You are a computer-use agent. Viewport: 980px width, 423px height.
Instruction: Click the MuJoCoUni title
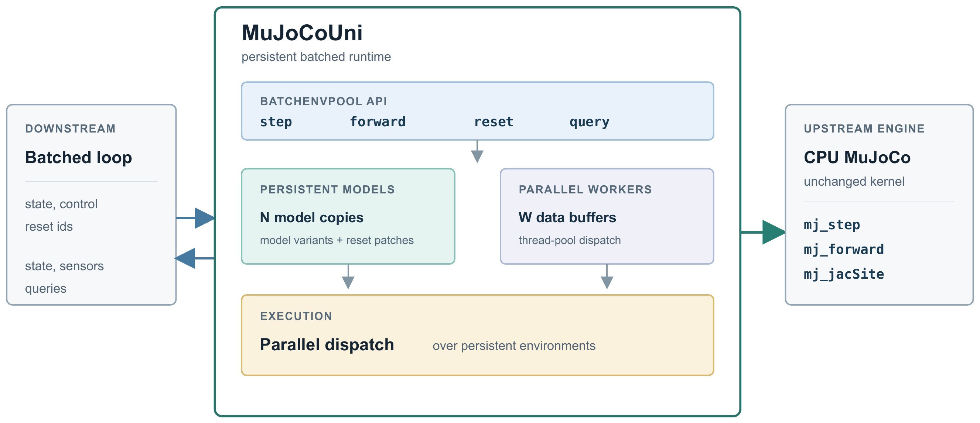tap(302, 33)
